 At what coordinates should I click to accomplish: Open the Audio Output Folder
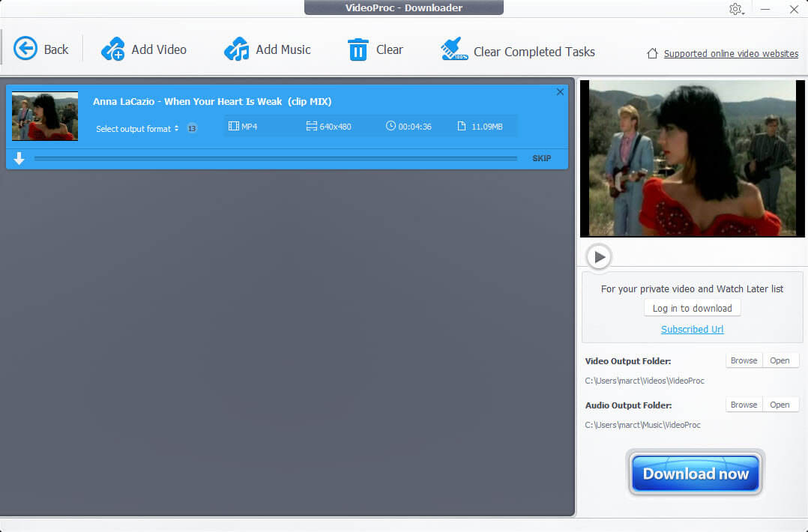point(780,405)
